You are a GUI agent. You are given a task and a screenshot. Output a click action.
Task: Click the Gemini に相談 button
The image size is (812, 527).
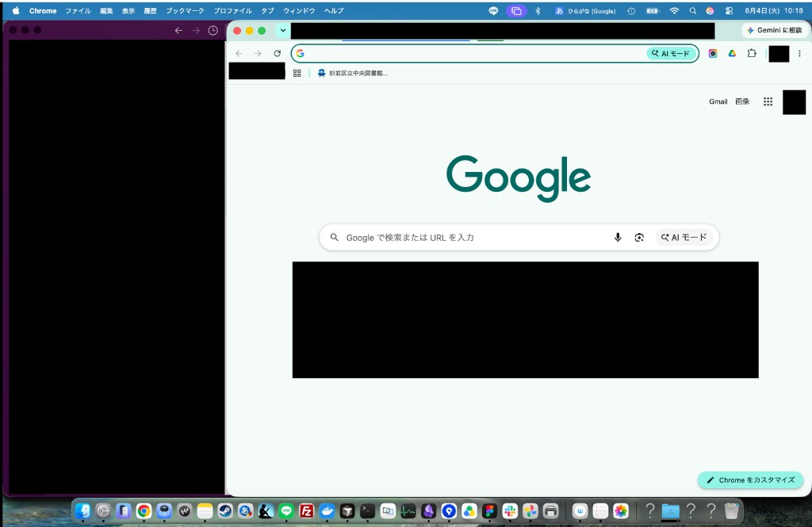(775, 31)
